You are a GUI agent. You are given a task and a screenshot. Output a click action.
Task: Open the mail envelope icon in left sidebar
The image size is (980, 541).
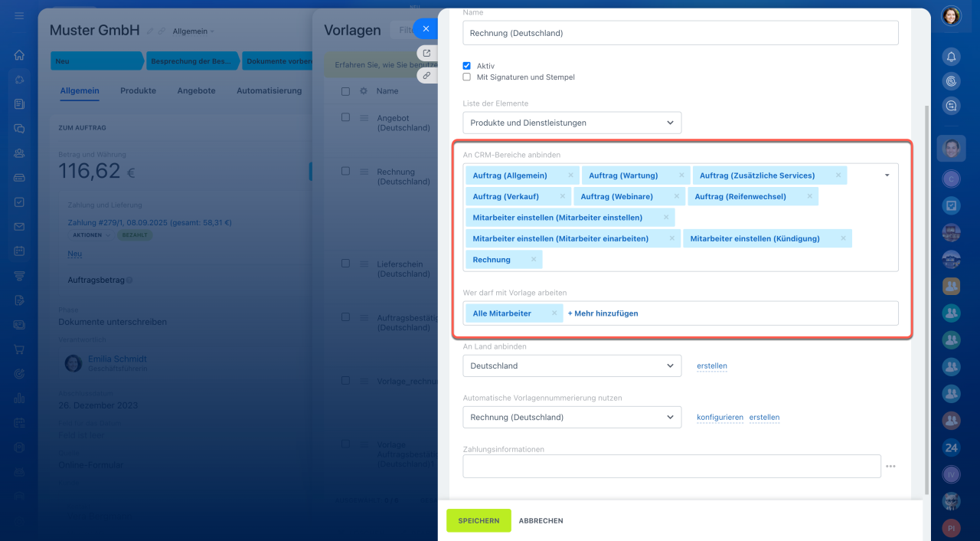point(19,227)
